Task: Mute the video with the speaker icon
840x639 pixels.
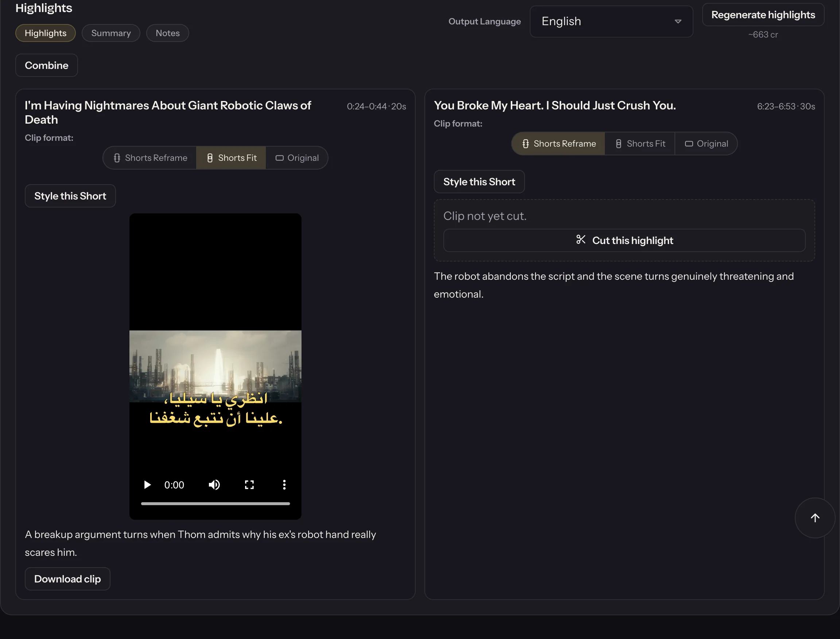Action: [x=214, y=485]
